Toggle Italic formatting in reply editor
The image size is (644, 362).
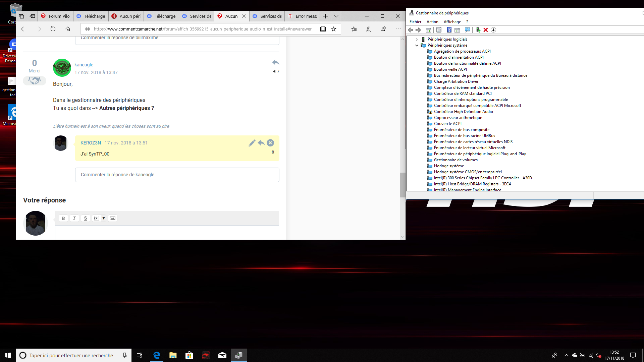tap(74, 218)
